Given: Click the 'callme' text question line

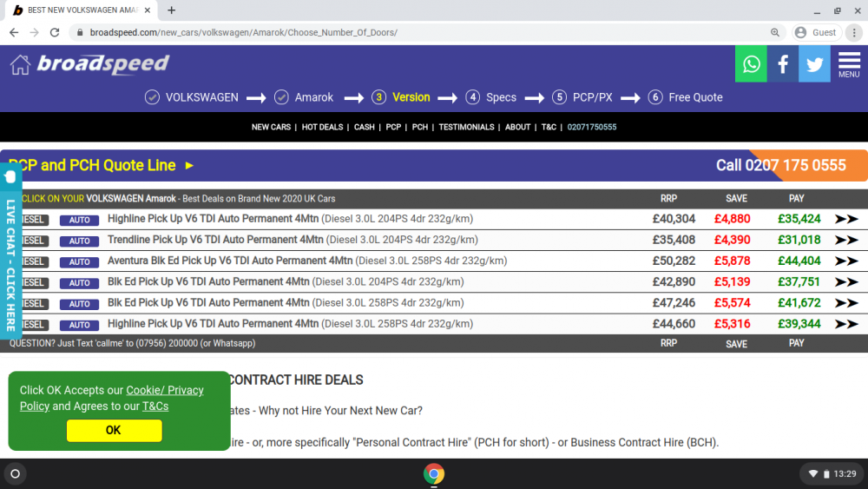Looking at the screenshot, I should 132,344.
